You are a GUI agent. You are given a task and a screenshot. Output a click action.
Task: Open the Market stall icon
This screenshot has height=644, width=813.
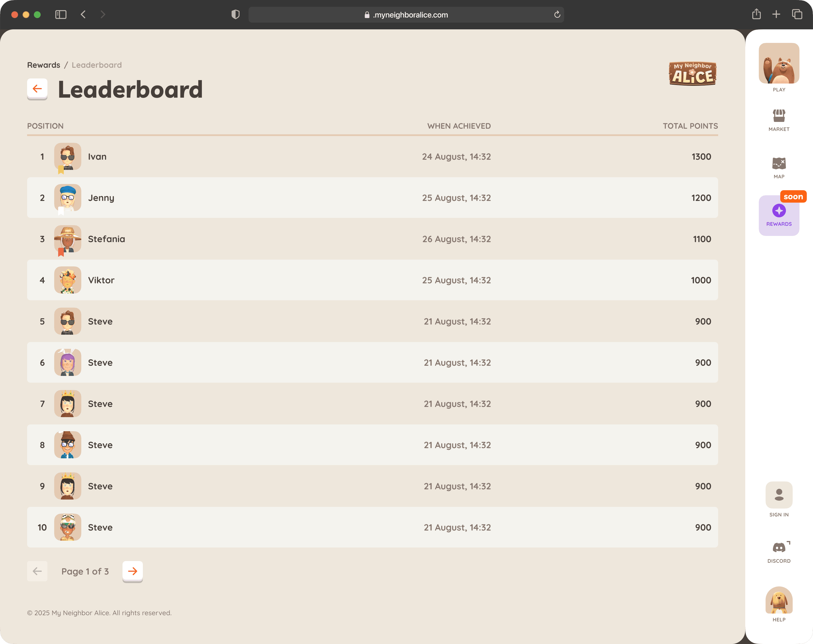point(779,116)
